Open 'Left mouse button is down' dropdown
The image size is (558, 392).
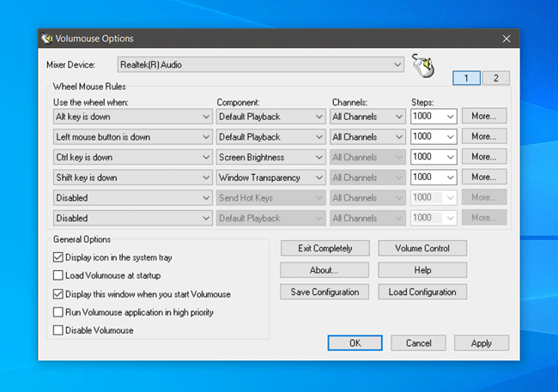tap(133, 137)
